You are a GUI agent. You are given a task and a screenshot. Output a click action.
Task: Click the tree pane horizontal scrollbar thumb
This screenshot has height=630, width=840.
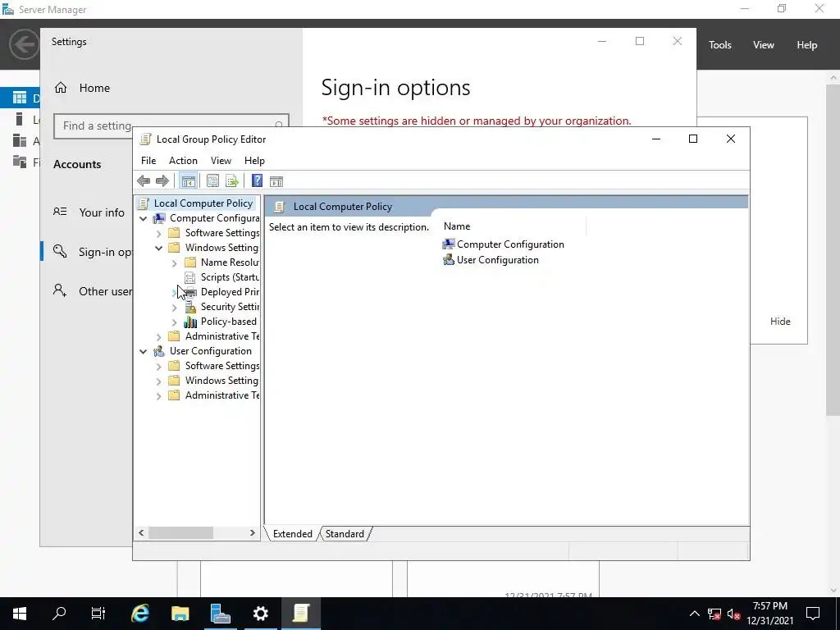pyautogui.click(x=180, y=533)
